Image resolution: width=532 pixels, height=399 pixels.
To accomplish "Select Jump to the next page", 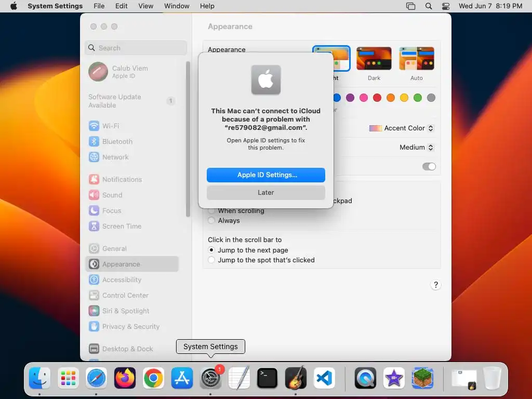I will click(211, 250).
